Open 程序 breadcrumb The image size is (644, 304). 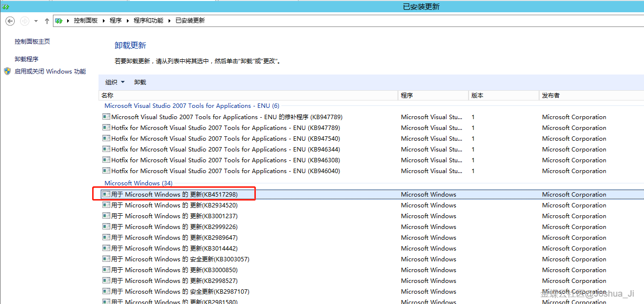(116, 21)
